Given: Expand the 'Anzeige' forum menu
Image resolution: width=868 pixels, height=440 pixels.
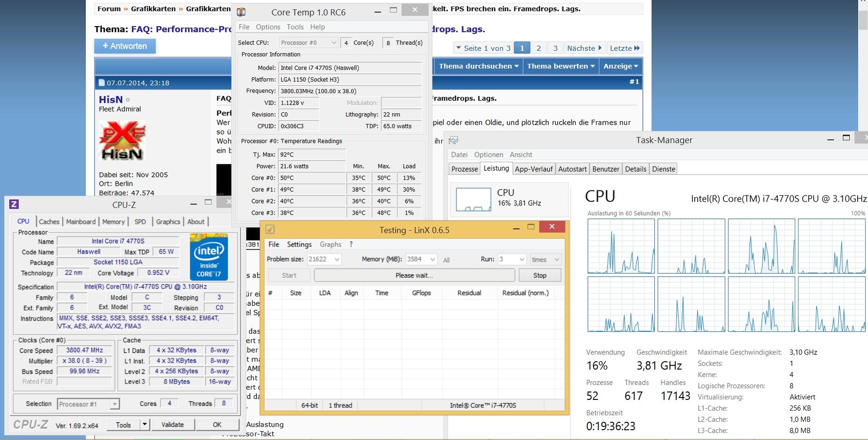Looking at the screenshot, I should pos(621,66).
